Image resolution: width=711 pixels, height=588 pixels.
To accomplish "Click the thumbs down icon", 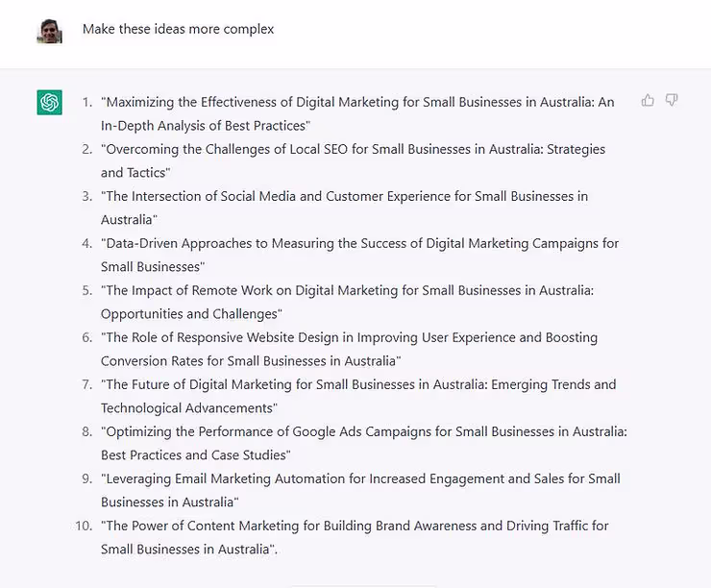I will coord(672,100).
